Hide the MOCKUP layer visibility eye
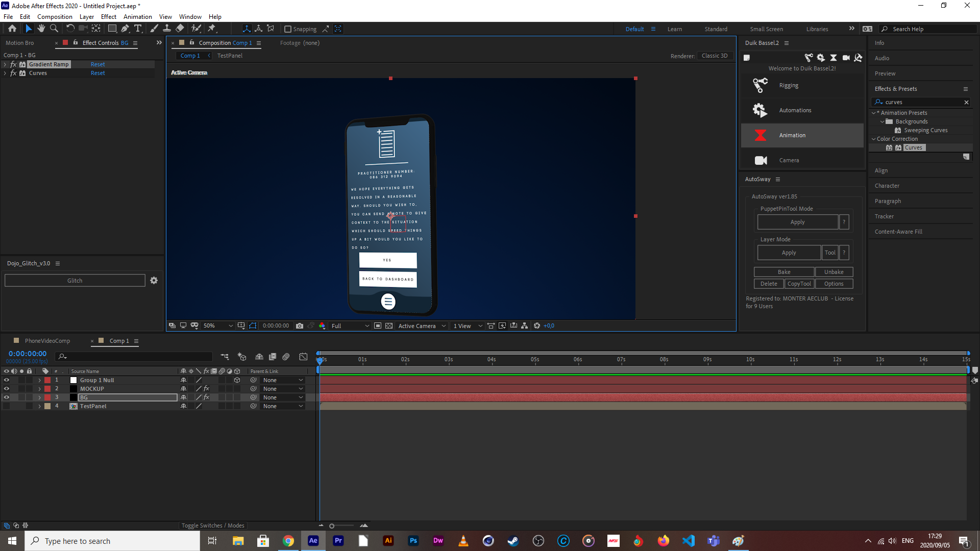This screenshot has width=980, height=551. 7,389
